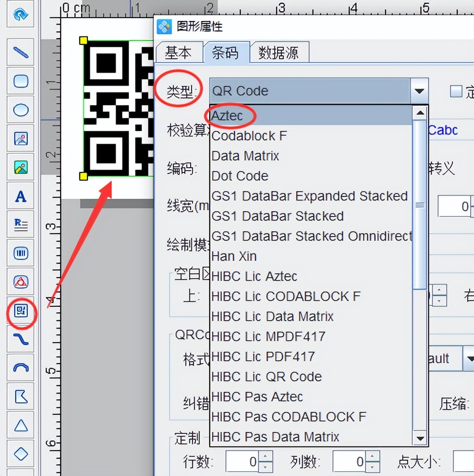Select HIBC Lic Aztec

point(312,276)
